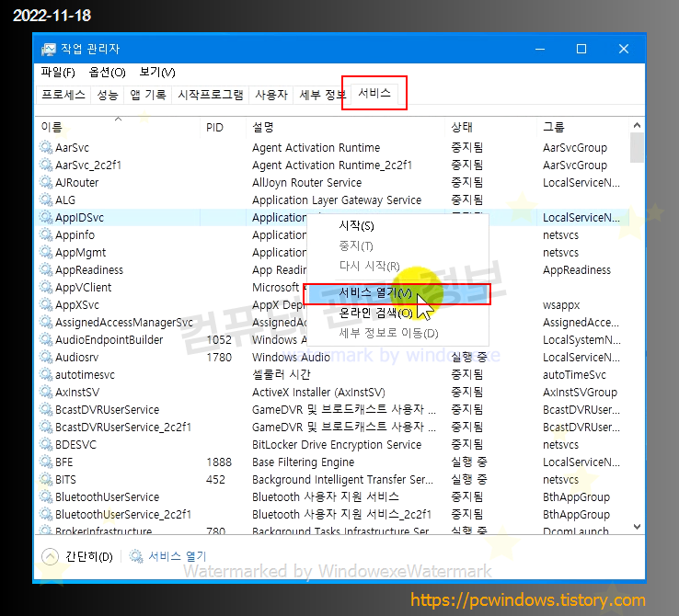Viewport: 679px width, 616px height.
Task: Collapse view with 간단히(D) arrow button
Action: 50,556
